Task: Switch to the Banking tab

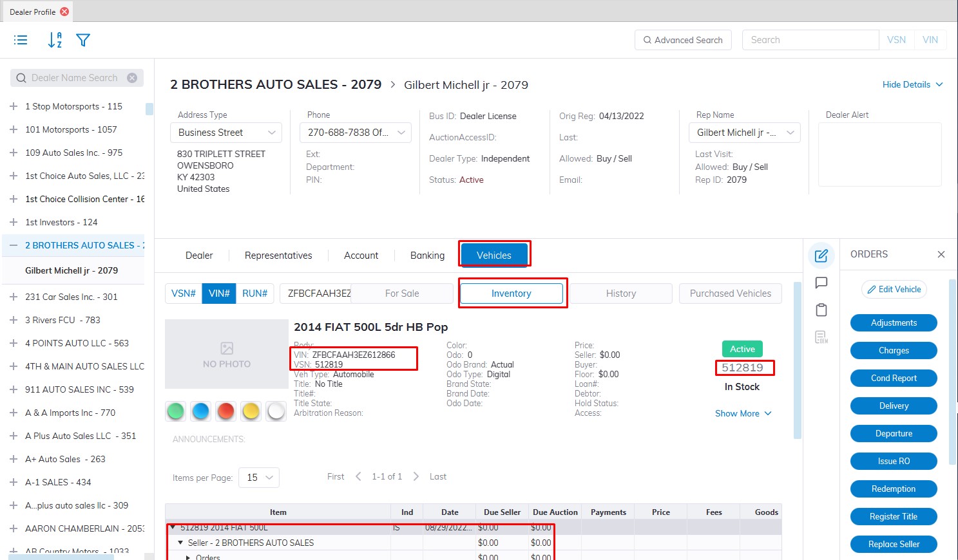Action: pyautogui.click(x=427, y=256)
